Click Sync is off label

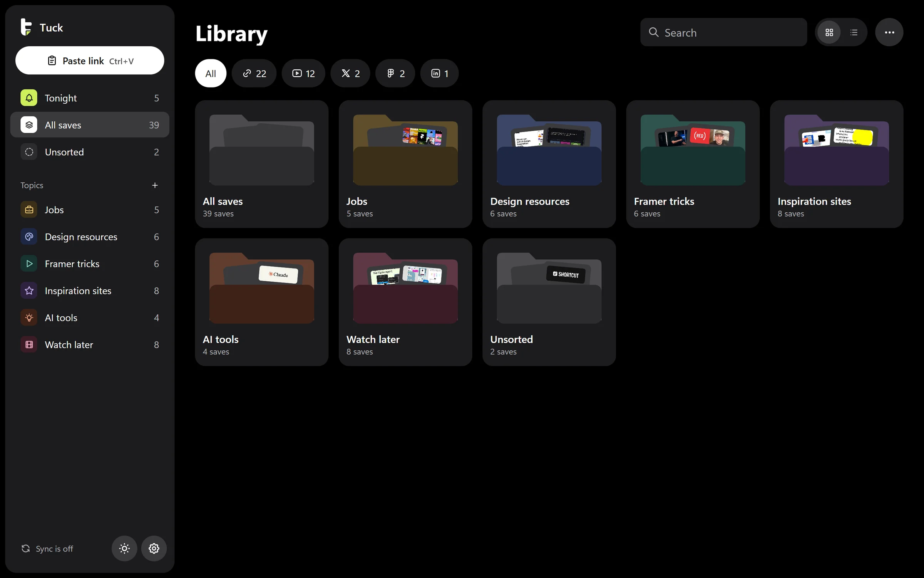(x=54, y=549)
